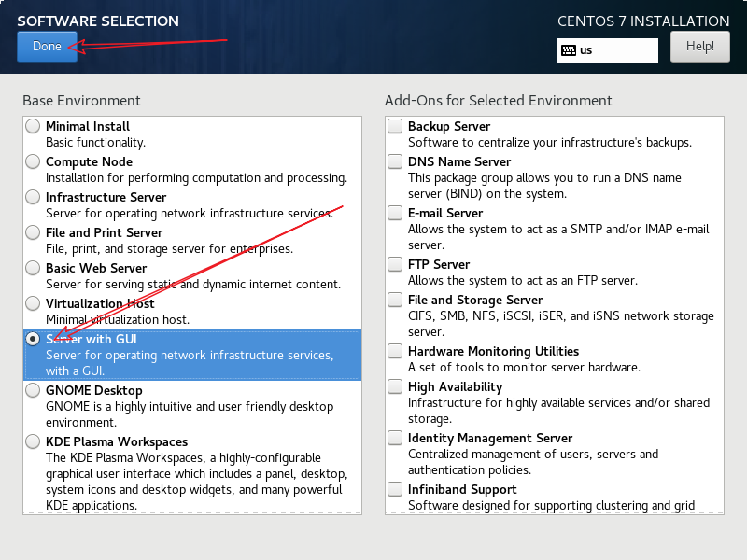Check Infiniband Support checkbox
Image resolution: width=747 pixels, height=560 pixels.
coord(395,489)
